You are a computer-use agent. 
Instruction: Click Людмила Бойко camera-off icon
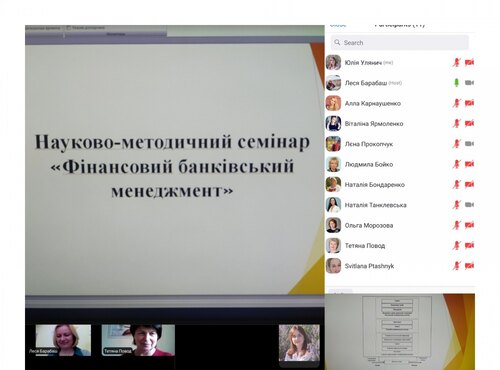pyautogui.click(x=469, y=164)
